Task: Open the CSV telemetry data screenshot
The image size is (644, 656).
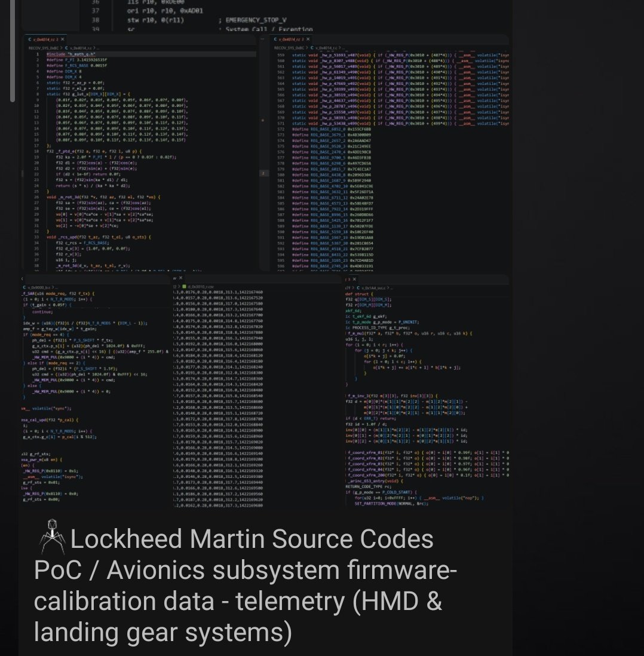Action: [x=257, y=391]
